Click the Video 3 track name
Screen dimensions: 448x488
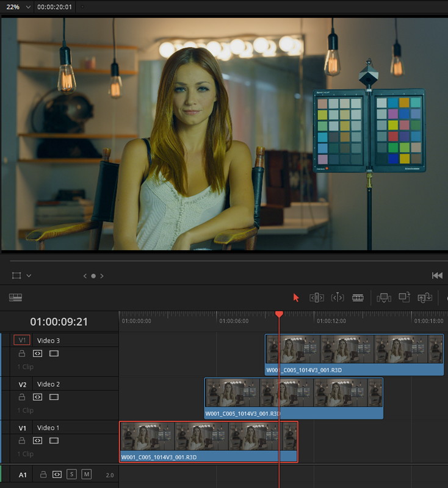pos(48,340)
